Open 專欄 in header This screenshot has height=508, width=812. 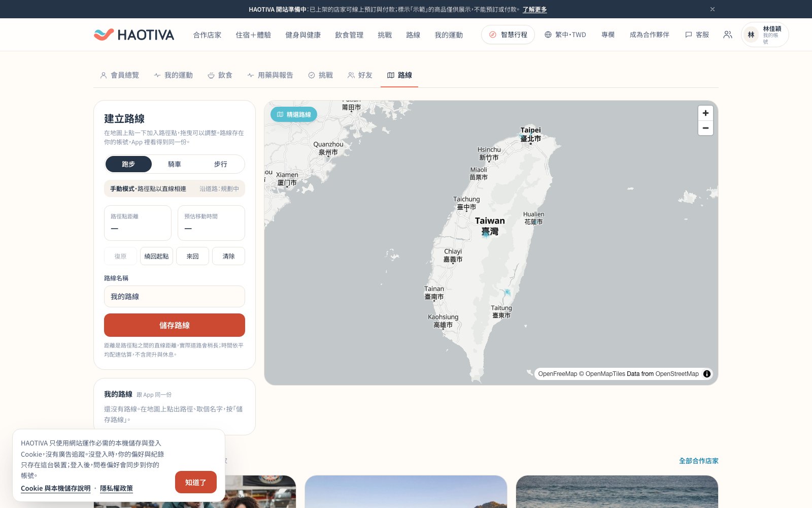(x=608, y=35)
